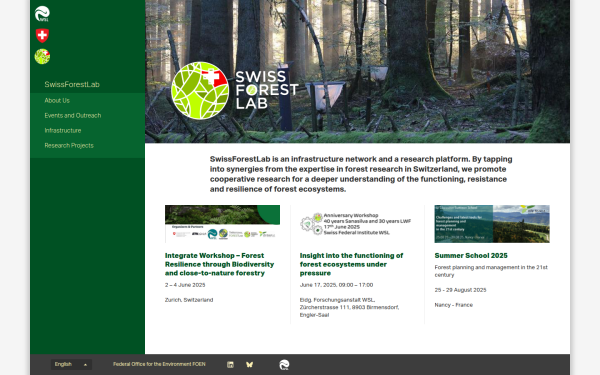
Task: Click the date text '2 – 4 June 2025'
Action: (185, 285)
